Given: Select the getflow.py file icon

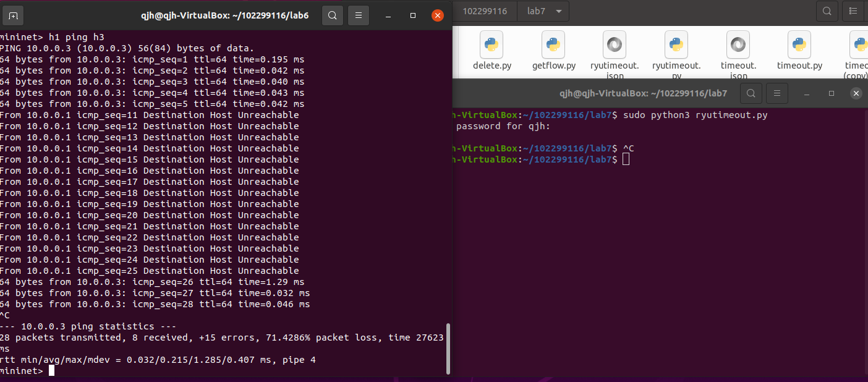Looking at the screenshot, I should (x=553, y=45).
